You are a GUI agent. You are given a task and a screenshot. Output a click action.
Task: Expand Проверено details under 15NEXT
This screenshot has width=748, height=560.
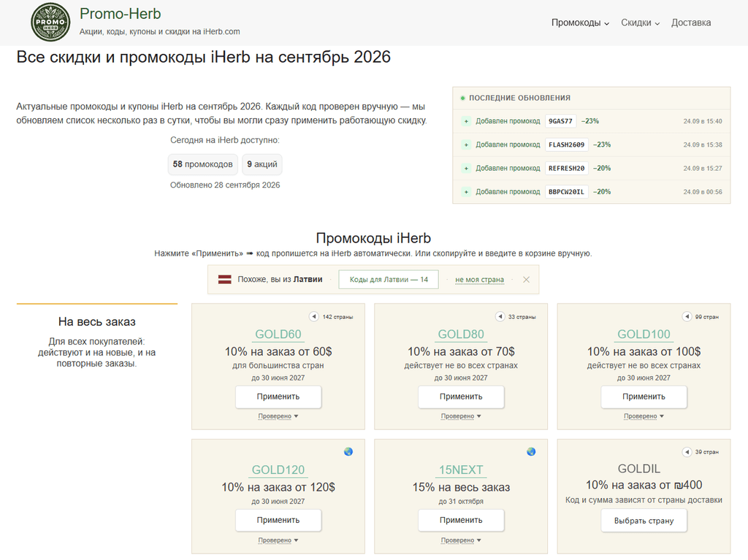[x=461, y=540]
